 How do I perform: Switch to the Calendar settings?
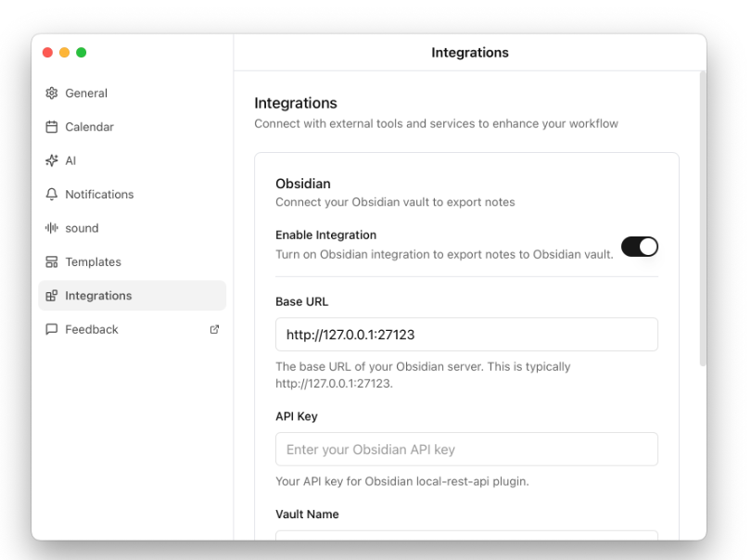pos(133,127)
